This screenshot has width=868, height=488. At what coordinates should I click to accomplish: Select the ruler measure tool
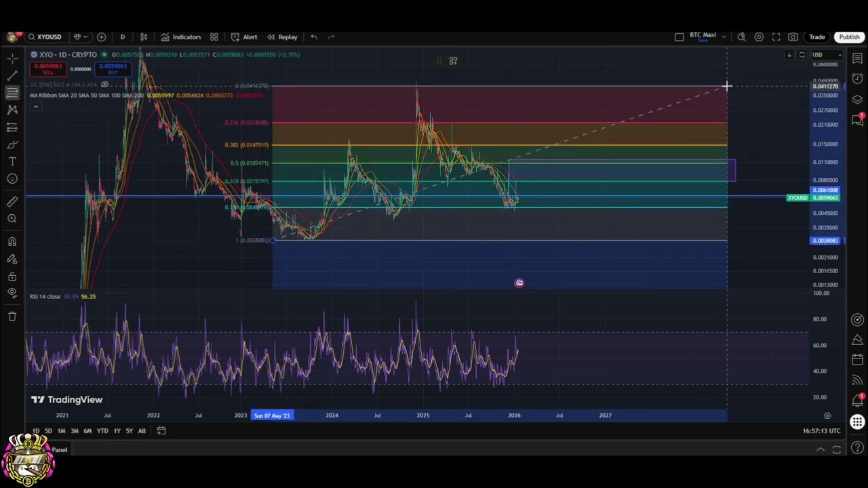pyautogui.click(x=12, y=201)
